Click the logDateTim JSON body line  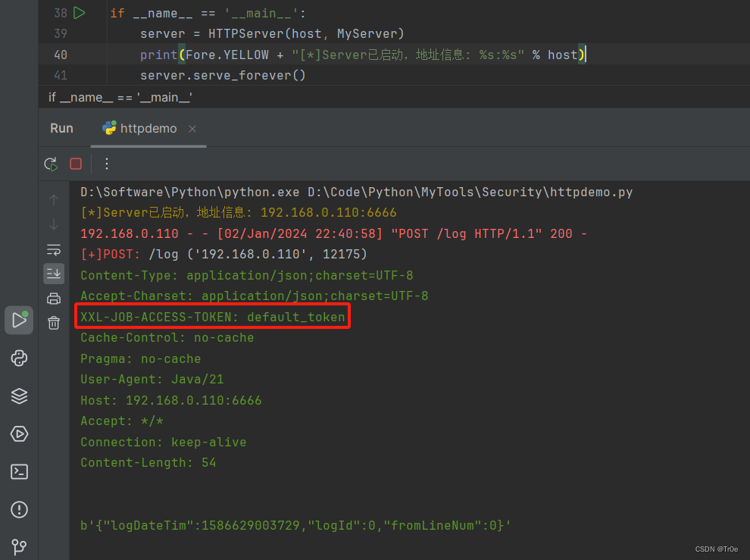pos(295,525)
